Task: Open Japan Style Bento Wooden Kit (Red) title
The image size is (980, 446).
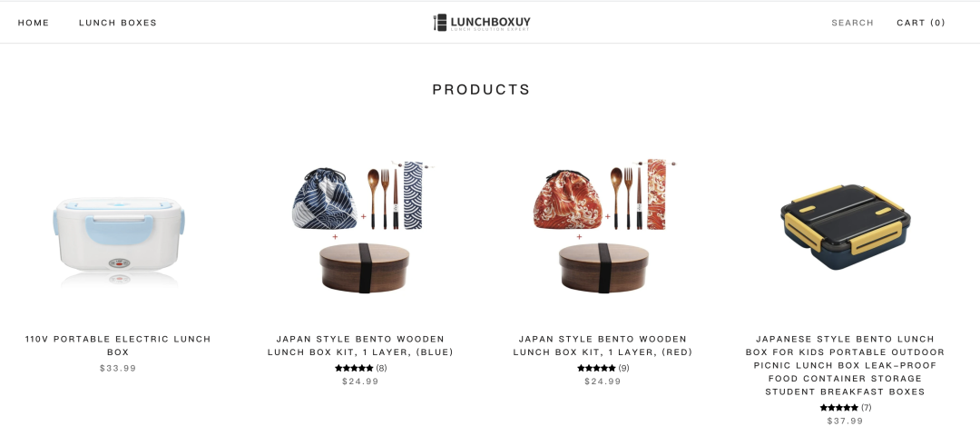Action: [603, 345]
